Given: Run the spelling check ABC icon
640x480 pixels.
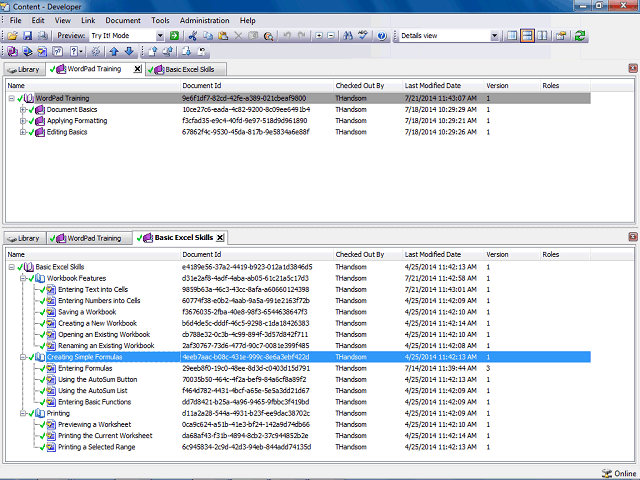Looking at the screenshot, I should [x=362, y=36].
